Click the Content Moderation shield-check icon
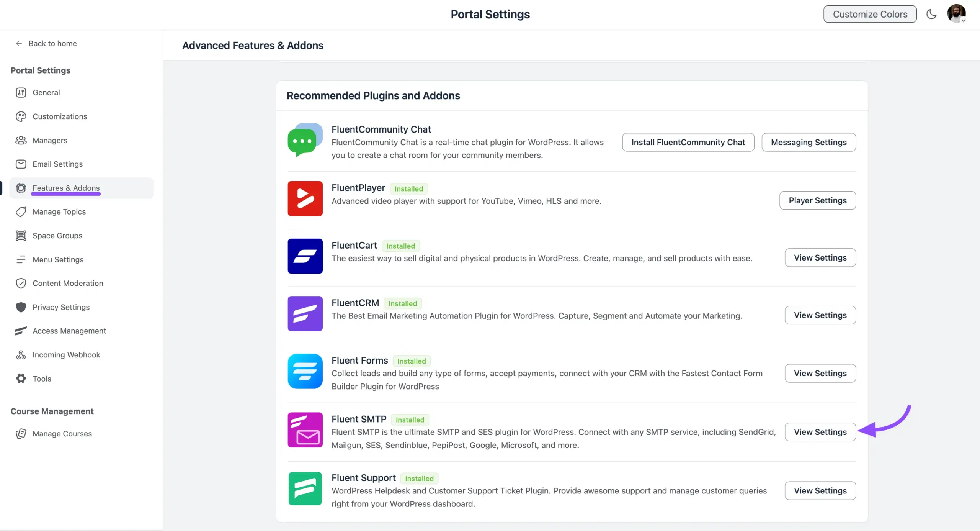Image resolution: width=980 pixels, height=531 pixels. [21, 283]
